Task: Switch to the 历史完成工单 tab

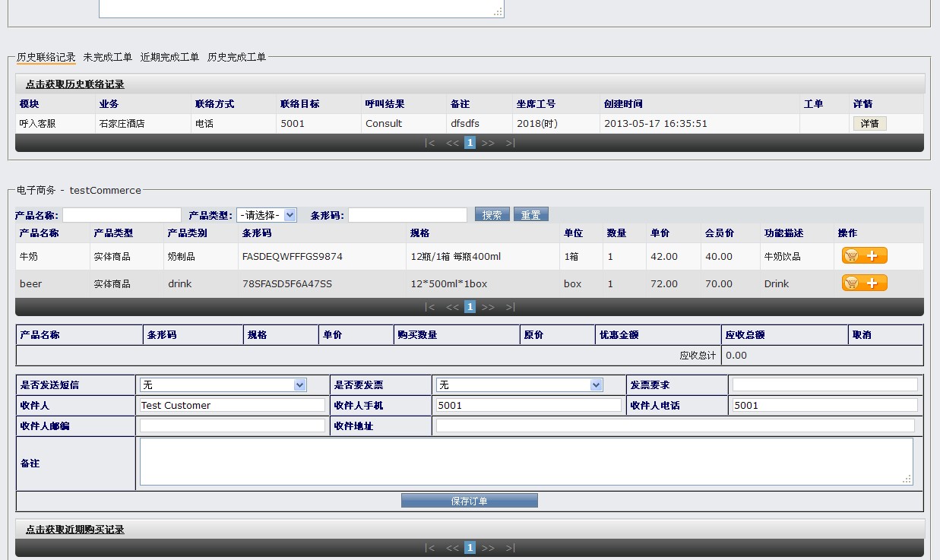Action: click(236, 57)
